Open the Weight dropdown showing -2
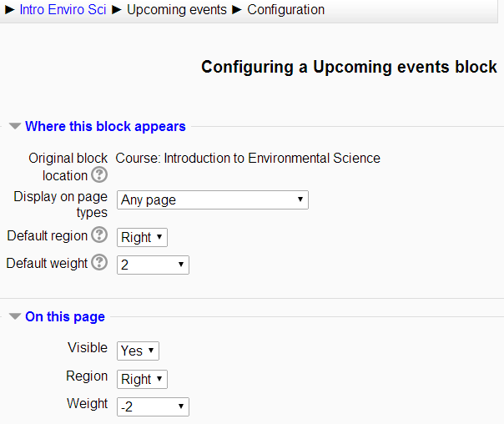 (x=153, y=407)
